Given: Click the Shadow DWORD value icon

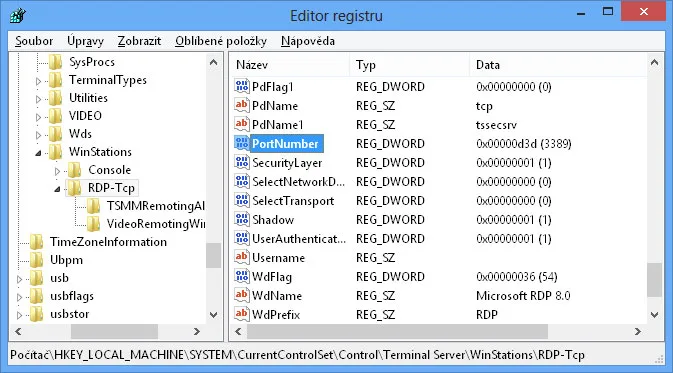Looking at the screenshot, I should (x=242, y=219).
